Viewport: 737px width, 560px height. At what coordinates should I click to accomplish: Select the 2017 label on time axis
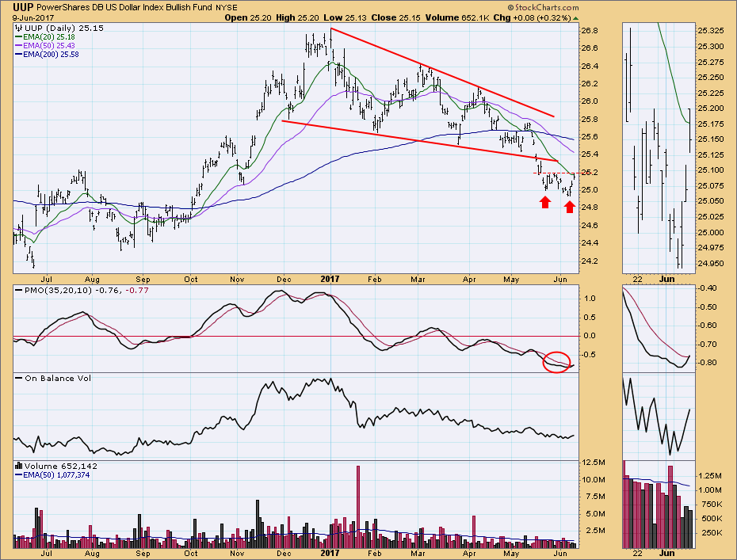331,280
